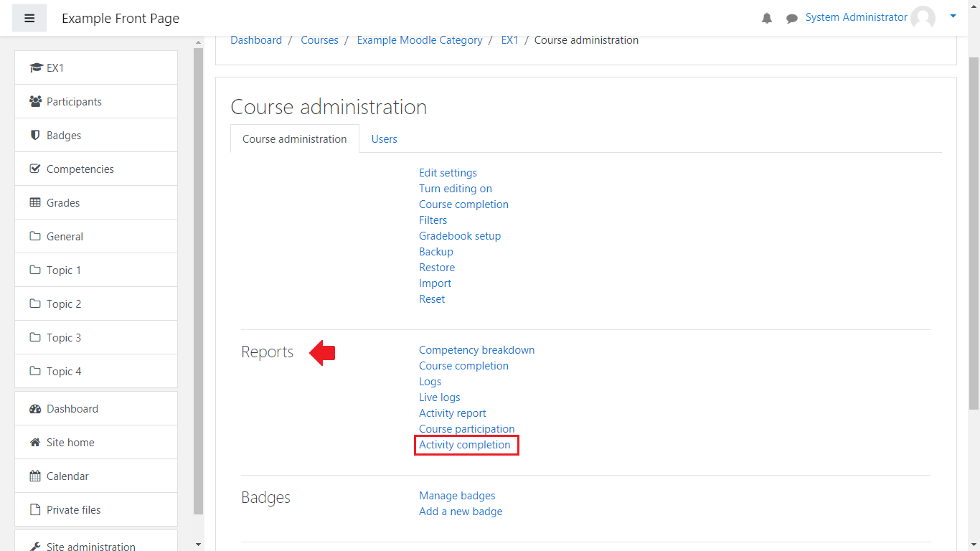Viewport: 980px width, 551px height.
Task: Toggle the hamburger side panel button
Action: [x=29, y=18]
